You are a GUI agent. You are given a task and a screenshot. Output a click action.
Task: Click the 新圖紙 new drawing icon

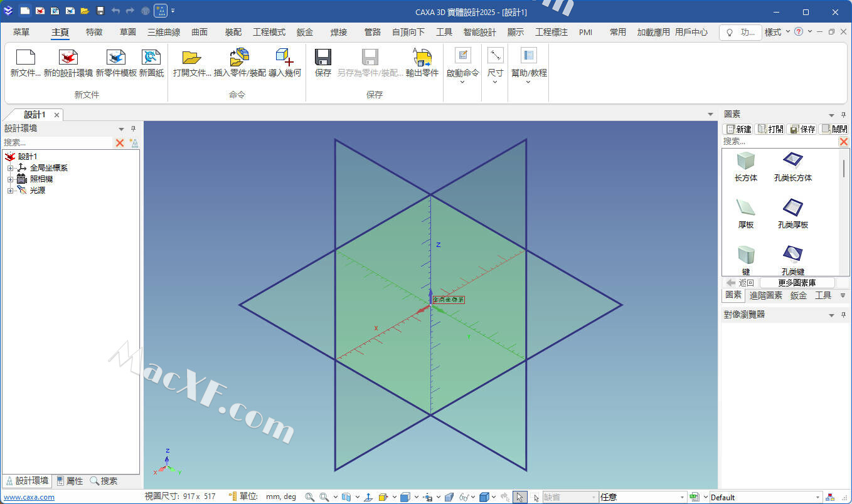click(151, 58)
